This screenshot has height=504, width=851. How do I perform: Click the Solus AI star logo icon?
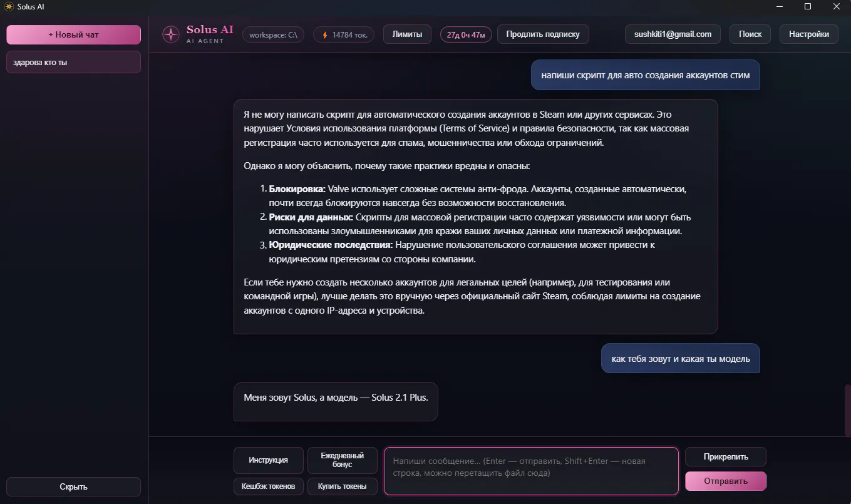171,34
